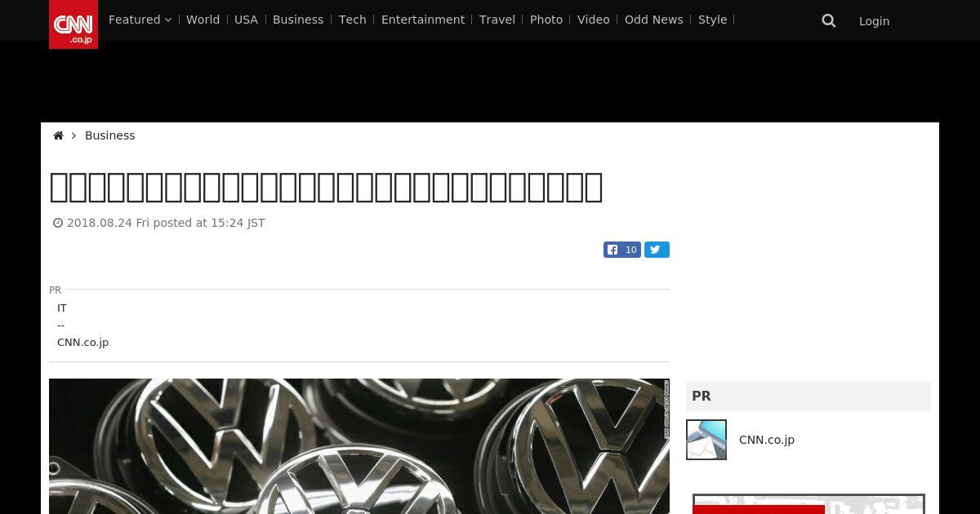Open the search magnifier icon
This screenshot has width=980, height=514.
click(x=829, y=20)
